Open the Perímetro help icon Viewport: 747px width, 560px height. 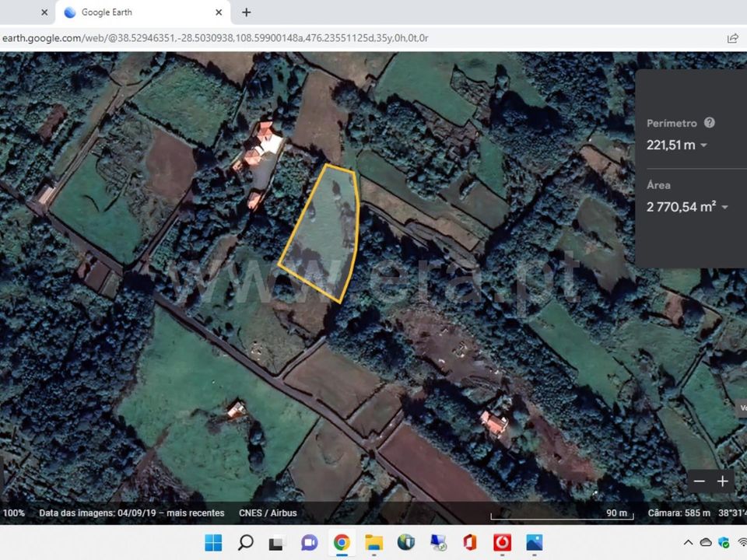click(x=710, y=123)
